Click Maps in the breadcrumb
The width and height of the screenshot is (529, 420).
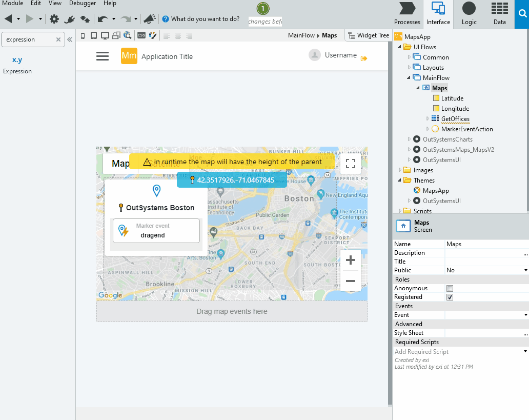330,35
